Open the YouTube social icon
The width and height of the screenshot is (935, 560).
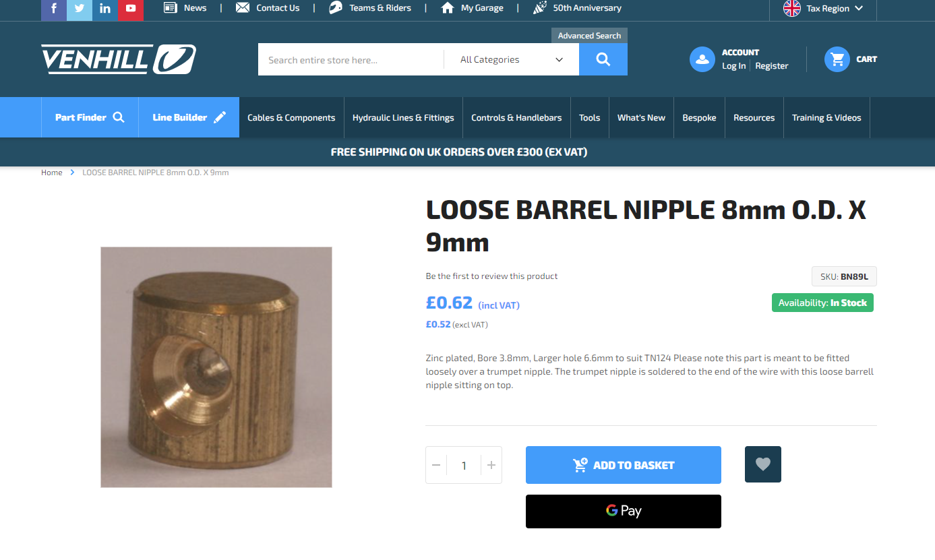(x=131, y=9)
